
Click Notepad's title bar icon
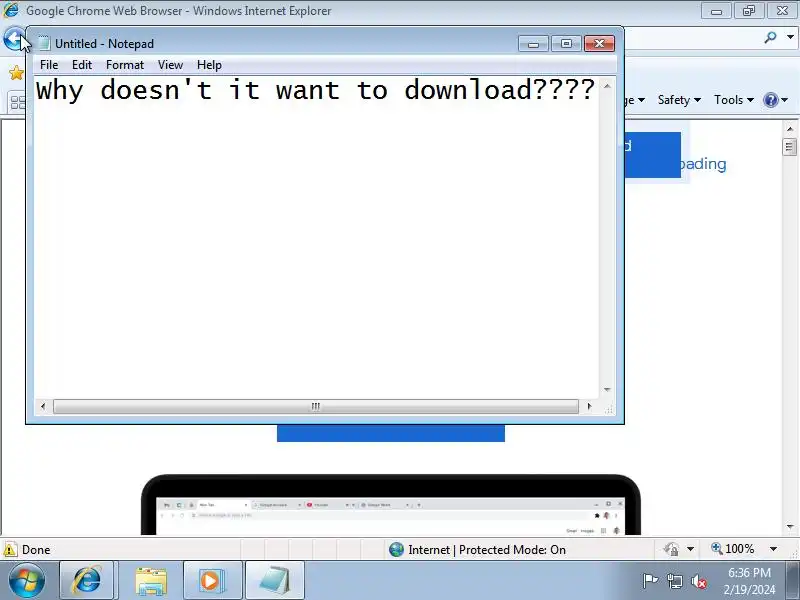tap(44, 43)
